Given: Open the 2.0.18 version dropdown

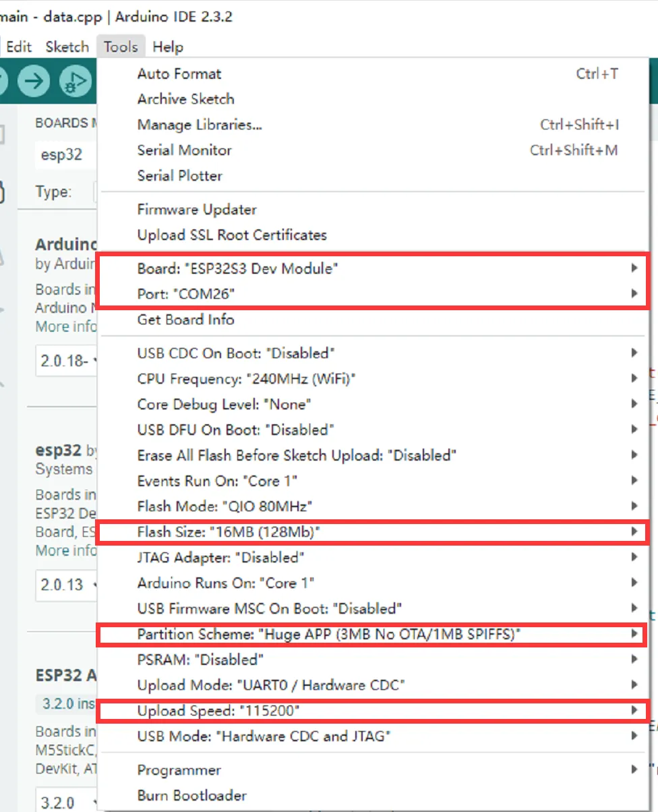Looking at the screenshot, I should (66, 361).
